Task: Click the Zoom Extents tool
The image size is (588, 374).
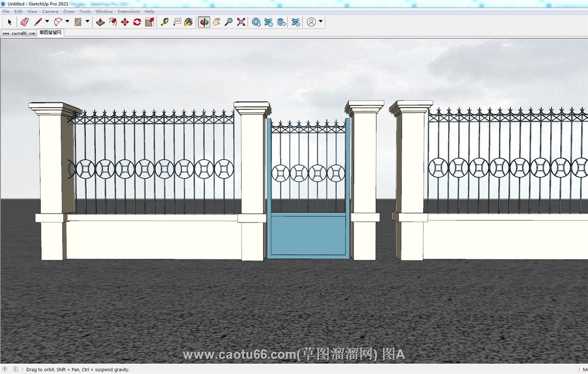Action: pos(241,22)
